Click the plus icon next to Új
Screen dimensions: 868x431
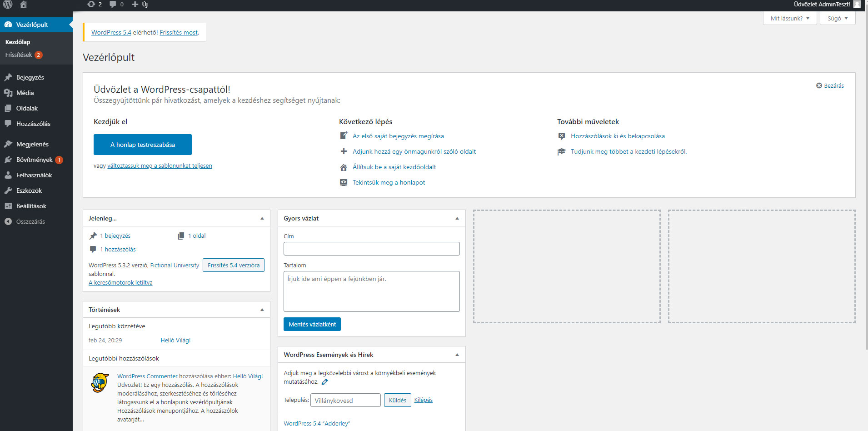(135, 4)
